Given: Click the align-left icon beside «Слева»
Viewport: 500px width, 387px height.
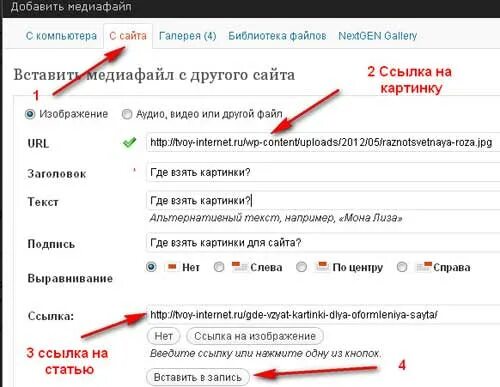Looking at the screenshot, I should coord(240,267).
